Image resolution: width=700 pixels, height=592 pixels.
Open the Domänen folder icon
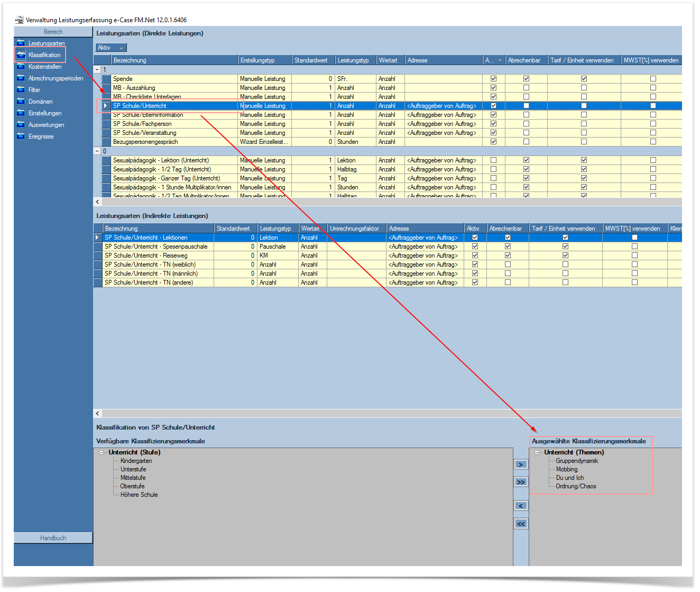[21, 101]
